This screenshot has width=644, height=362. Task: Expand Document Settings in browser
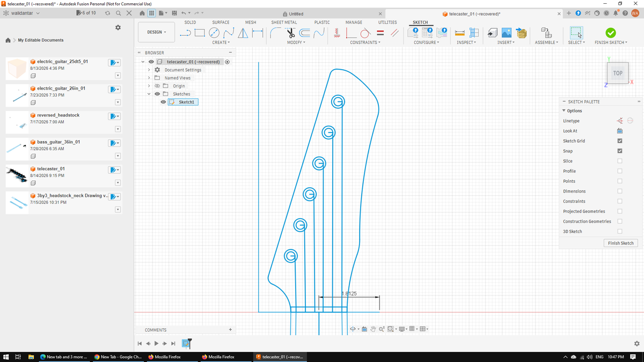click(x=149, y=70)
